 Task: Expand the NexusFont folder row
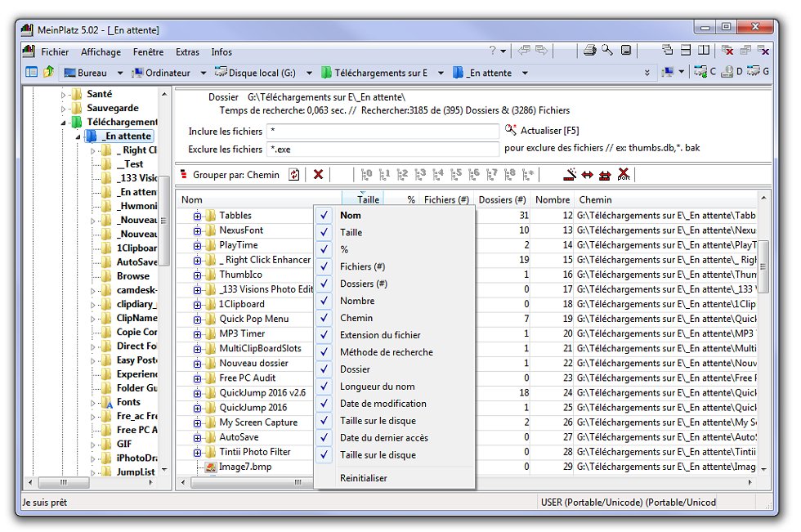(x=197, y=230)
